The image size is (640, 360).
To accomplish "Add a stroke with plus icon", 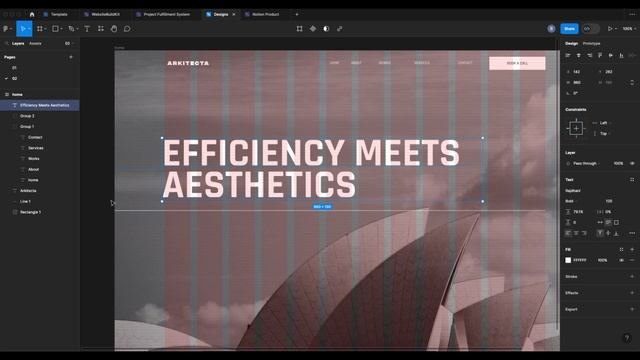I will (x=632, y=276).
